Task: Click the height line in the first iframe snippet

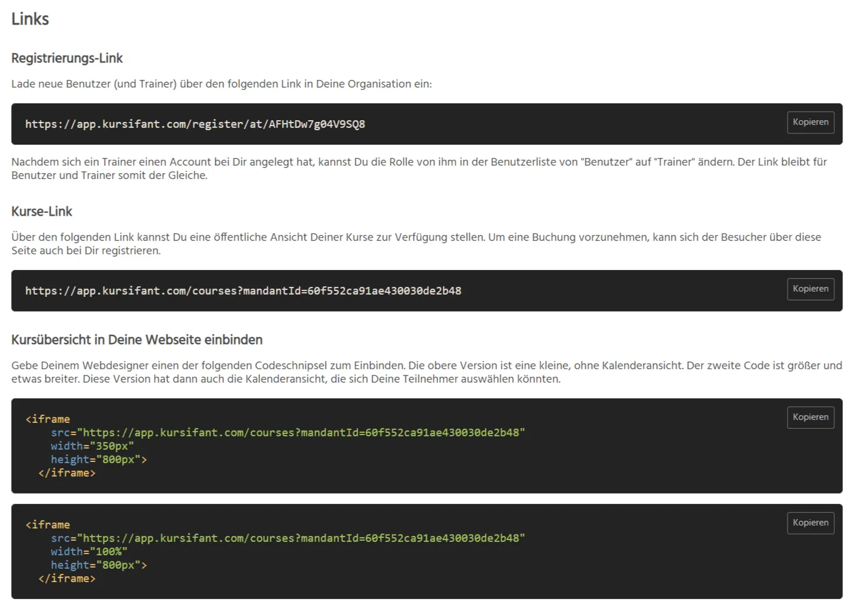Action: pos(99,460)
